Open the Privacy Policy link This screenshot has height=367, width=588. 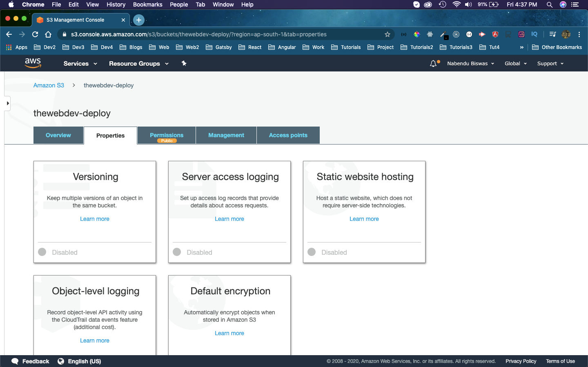[x=521, y=361]
